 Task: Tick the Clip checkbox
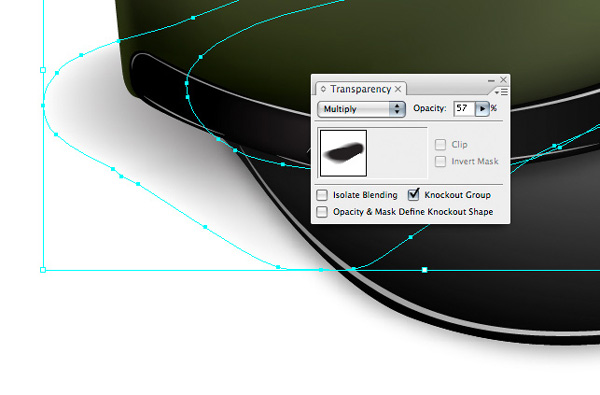click(x=440, y=144)
